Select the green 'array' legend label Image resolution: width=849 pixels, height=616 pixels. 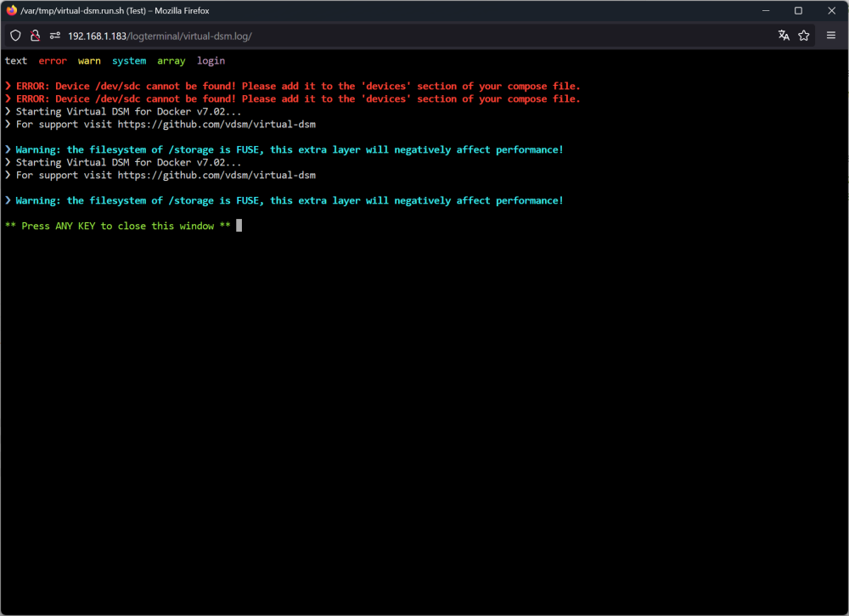pos(171,60)
